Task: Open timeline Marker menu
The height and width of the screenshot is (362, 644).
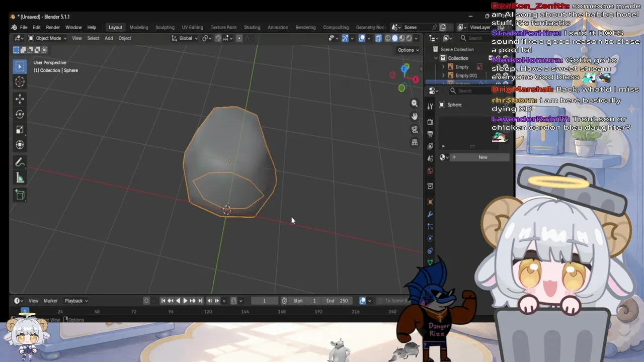Action: (x=50, y=301)
